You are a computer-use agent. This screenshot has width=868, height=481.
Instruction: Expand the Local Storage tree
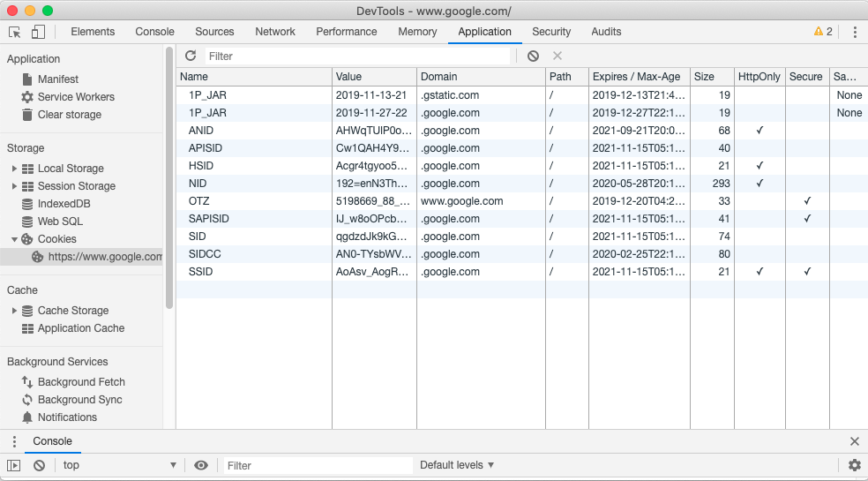tap(14, 169)
